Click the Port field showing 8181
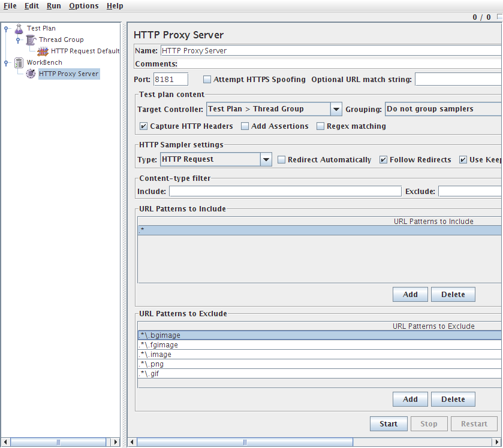Screen dimensions: 503x448 (x=171, y=79)
